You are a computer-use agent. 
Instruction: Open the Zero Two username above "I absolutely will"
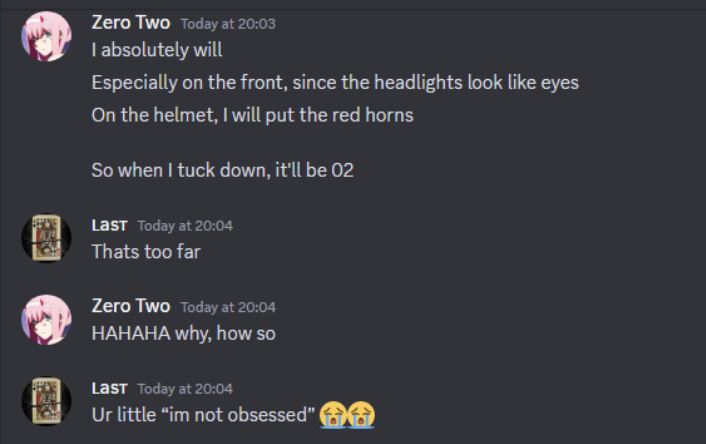130,23
